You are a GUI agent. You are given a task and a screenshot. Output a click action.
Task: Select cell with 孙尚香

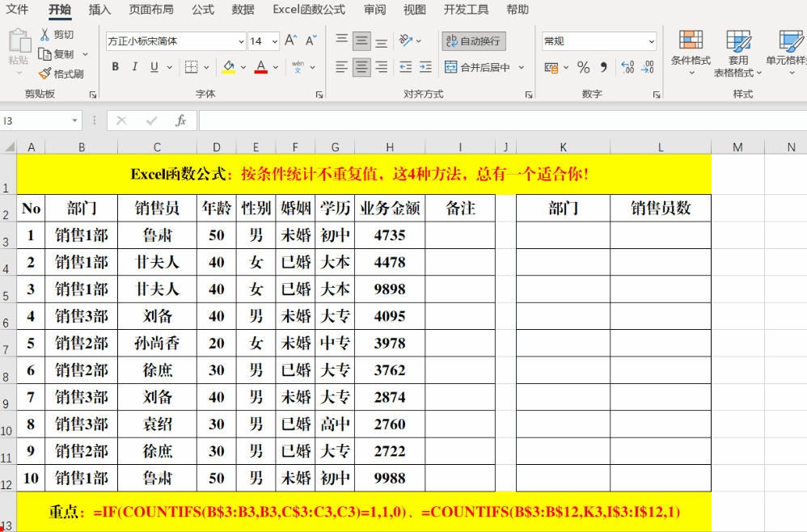pos(157,343)
